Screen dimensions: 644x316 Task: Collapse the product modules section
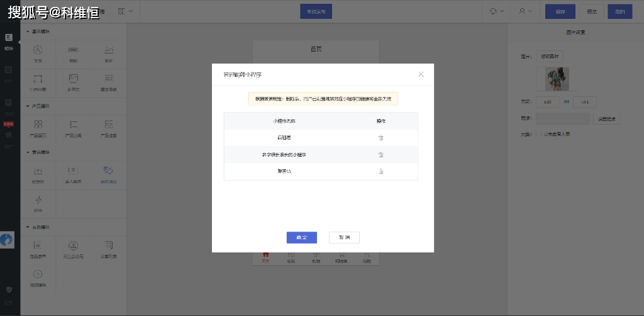28,106
